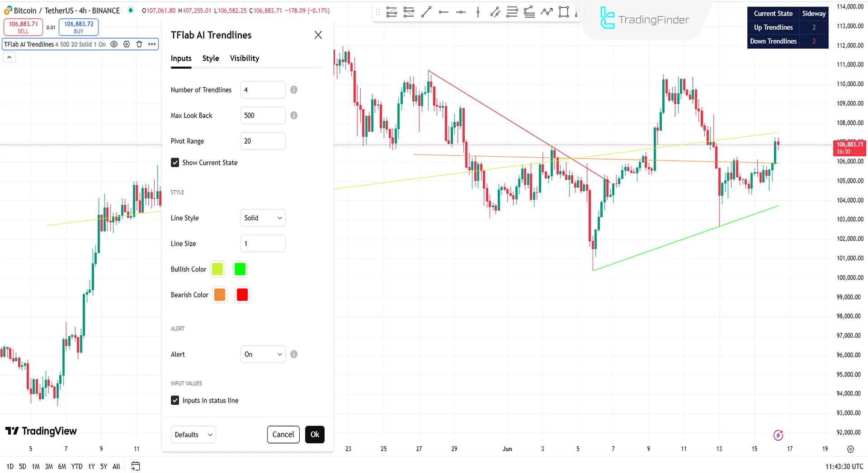
Task: Disable Inputs in status line
Action: pos(175,400)
